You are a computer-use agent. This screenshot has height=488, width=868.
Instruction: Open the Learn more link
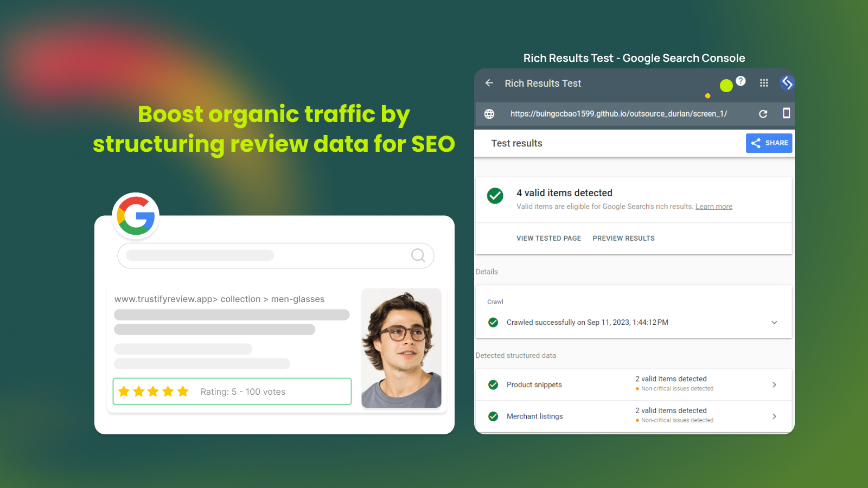[713, 206]
